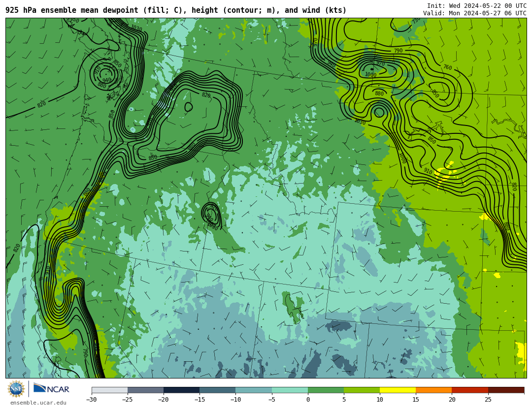Click the positive 10 colorbar tick label
Screen dimensions: 532x409
tap(380, 400)
